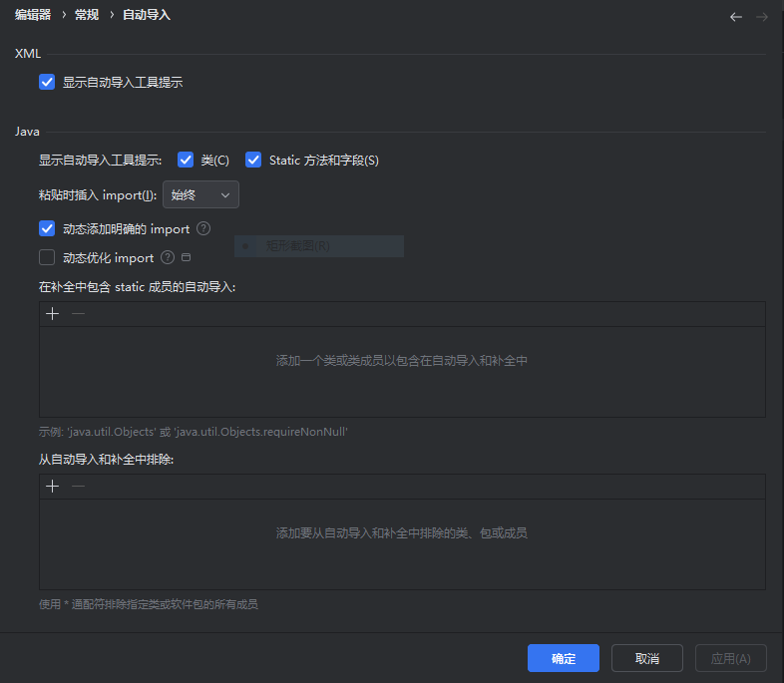Click 自动导入 breadcrumb

point(147,15)
